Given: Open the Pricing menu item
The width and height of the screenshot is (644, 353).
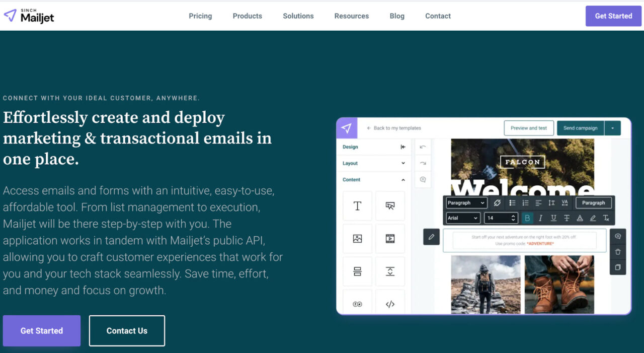Looking at the screenshot, I should point(200,16).
